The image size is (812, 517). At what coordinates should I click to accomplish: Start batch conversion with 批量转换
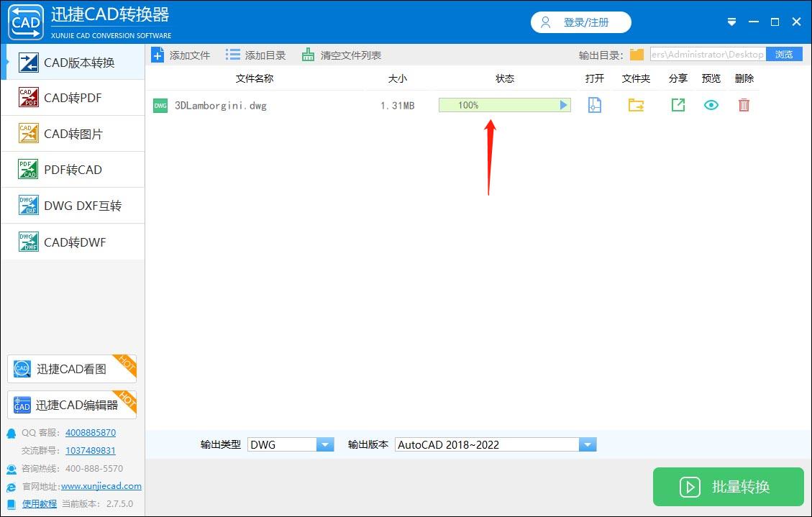click(x=728, y=487)
